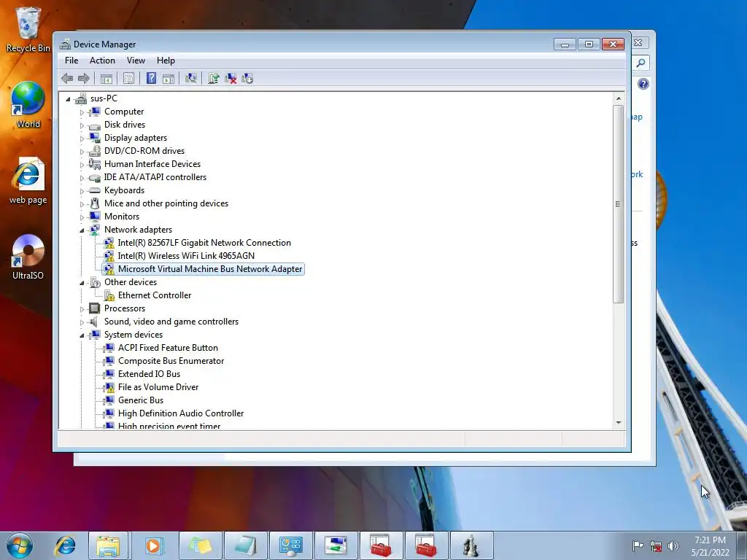The width and height of the screenshot is (747, 560).
Task: Select ACPI Fixed Feature Button device
Action: pyautogui.click(x=169, y=348)
